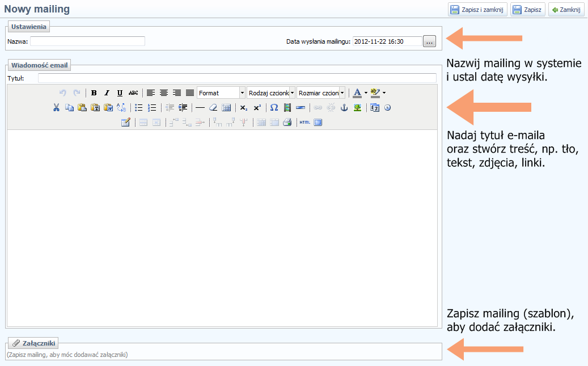The width and height of the screenshot is (588, 366).
Task: Insert special character with omega icon
Action: click(x=274, y=108)
